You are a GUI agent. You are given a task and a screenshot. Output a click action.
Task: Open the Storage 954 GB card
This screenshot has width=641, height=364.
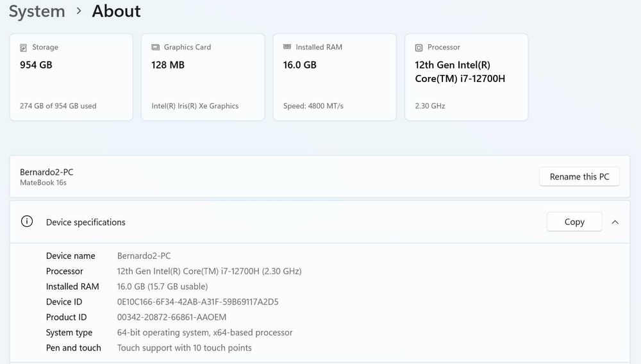[x=71, y=77]
